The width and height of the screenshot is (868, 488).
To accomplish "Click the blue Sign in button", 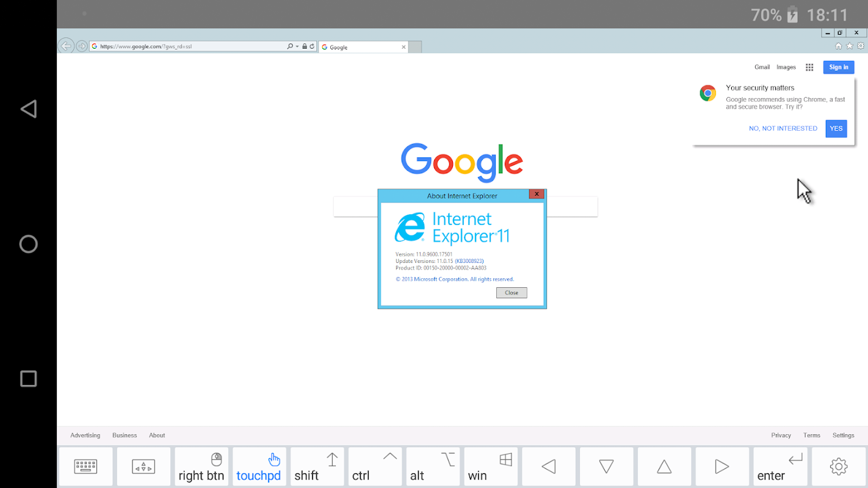I will coord(839,67).
